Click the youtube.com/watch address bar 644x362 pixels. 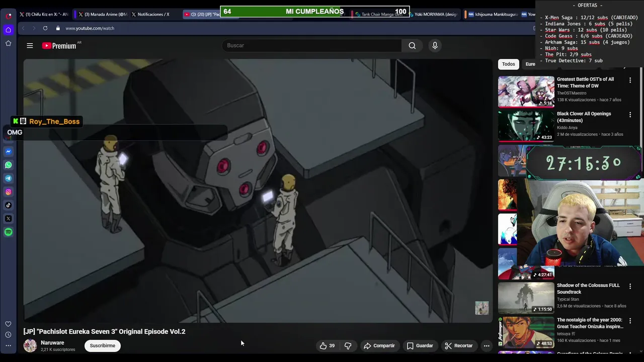point(90,28)
